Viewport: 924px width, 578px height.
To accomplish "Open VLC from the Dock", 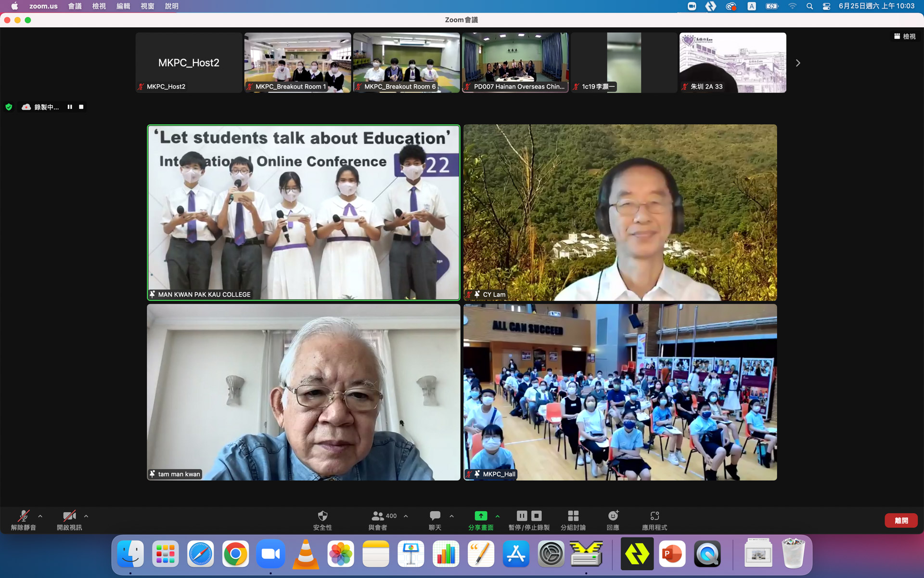I will point(306,554).
